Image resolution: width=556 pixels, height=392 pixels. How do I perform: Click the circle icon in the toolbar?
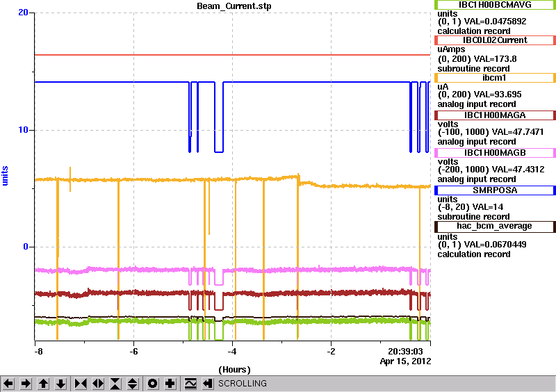(x=153, y=384)
